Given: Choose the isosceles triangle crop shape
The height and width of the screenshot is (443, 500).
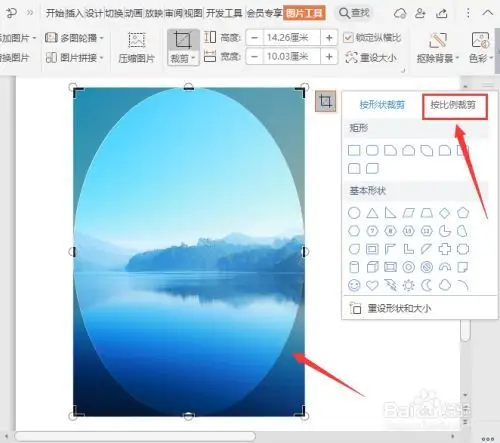Looking at the screenshot, I should [372, 213].
